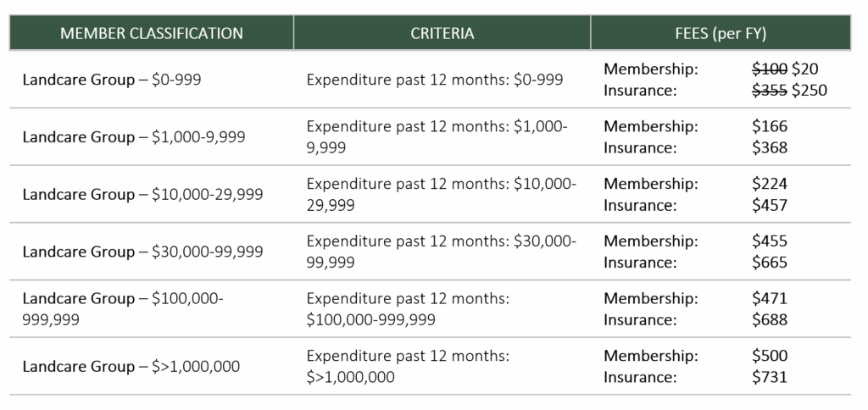
Task: Click the discounted $20 membership fee
Action: (x=805, y=69)
